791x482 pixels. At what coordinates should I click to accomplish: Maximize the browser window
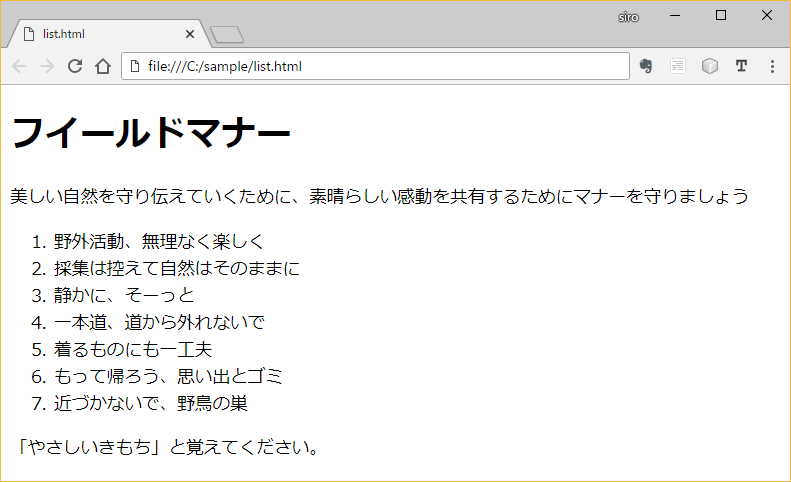[x=721, y=15]
